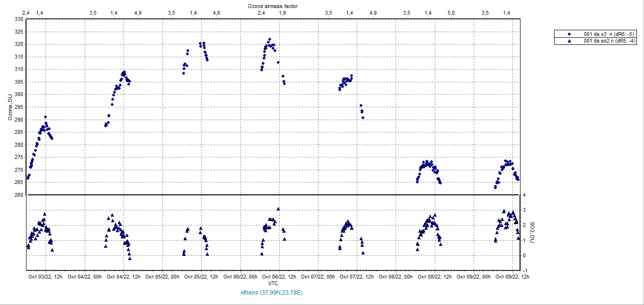Click the lowest SO2 triangle on Oct 04
The height and width of the screenshot is (305, 644).
pos(130,258)
